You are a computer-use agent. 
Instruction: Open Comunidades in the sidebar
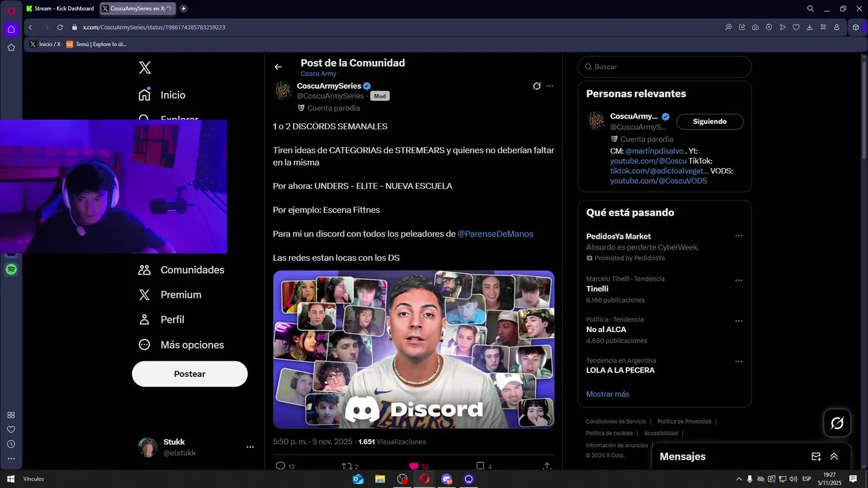tap(182, 270)
